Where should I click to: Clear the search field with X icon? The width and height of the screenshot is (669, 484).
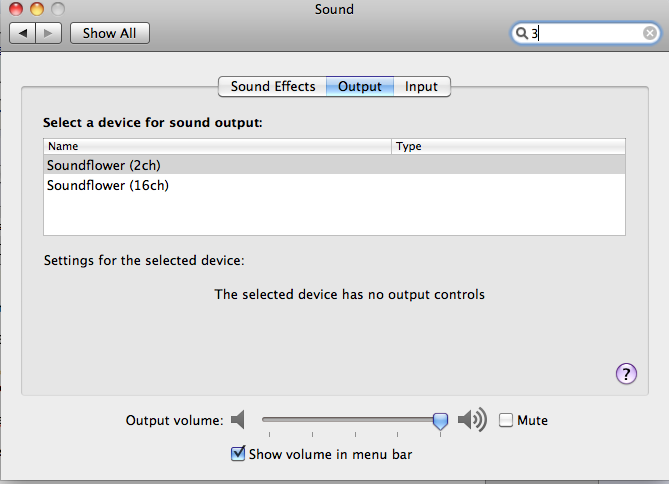click(x=650, y=33)
